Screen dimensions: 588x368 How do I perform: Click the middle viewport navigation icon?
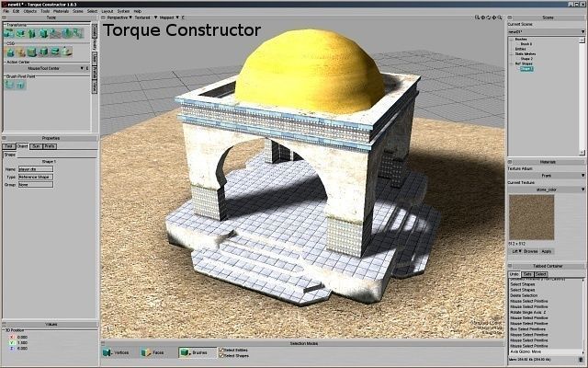pos(488,17)
